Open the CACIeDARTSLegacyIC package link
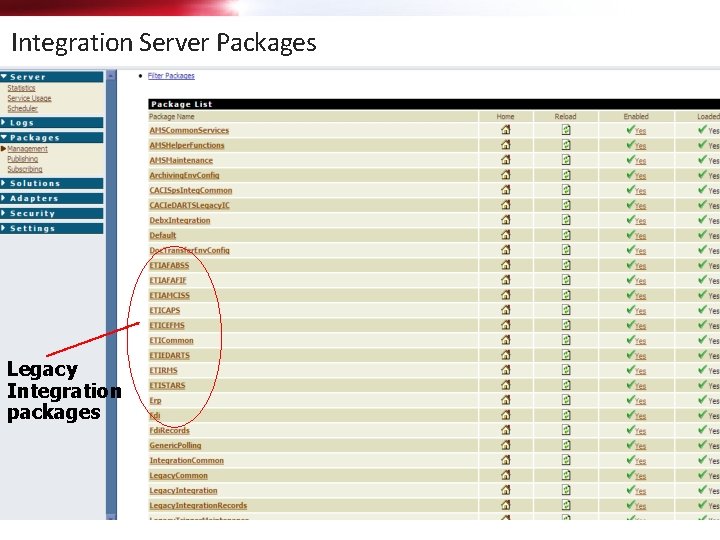 (189, 205)
